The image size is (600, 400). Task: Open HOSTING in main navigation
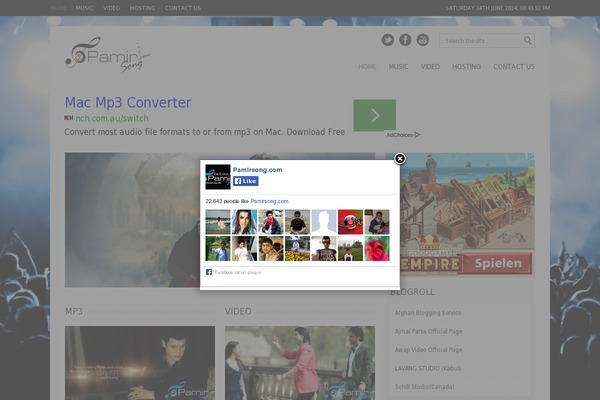pyautogui.click(x=466, y=67)
